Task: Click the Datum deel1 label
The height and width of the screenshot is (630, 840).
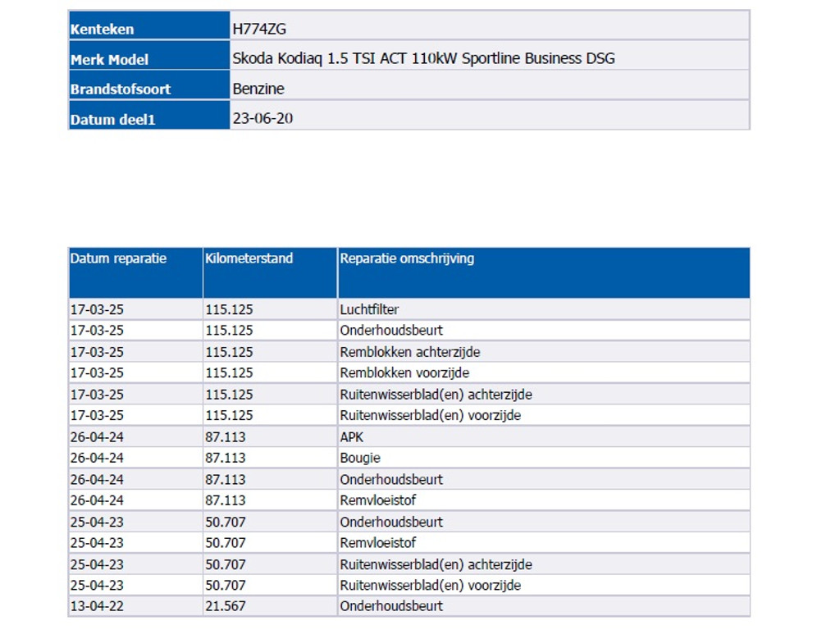Action: click(112, 120)
